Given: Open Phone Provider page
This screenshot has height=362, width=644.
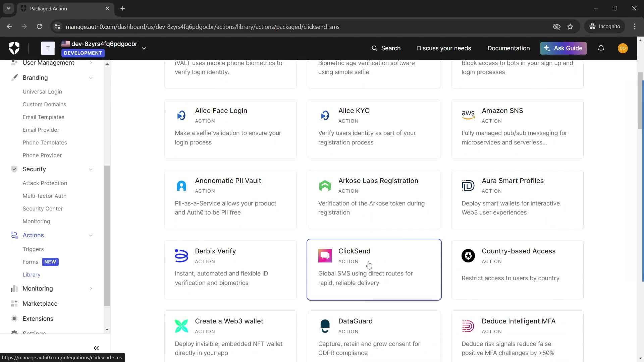Looking at the screenshot, I should (42, 155).
